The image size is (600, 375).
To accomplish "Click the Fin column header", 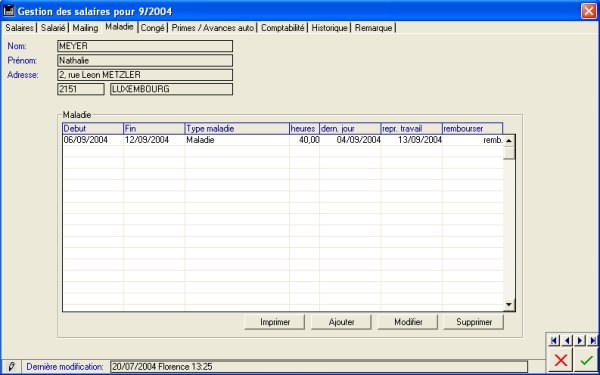I will 154,128.
